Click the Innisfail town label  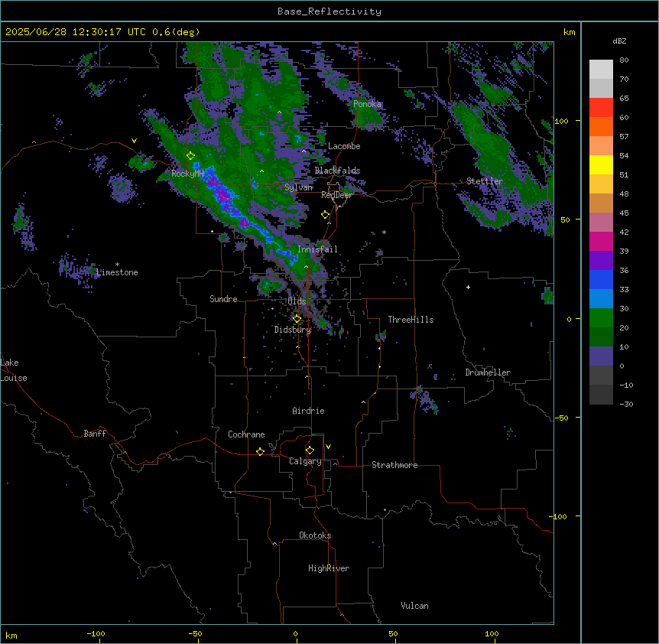(x=317, y=249)
